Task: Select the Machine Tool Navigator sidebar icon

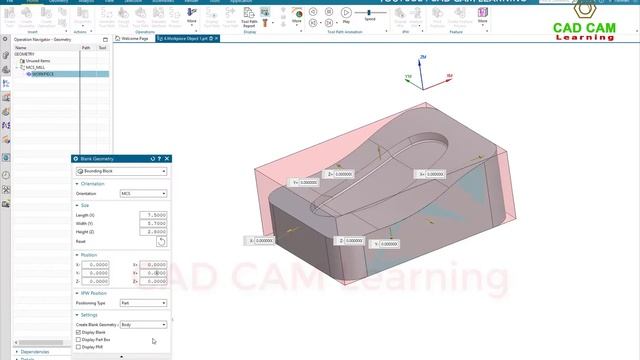Action: click(6, 98)
